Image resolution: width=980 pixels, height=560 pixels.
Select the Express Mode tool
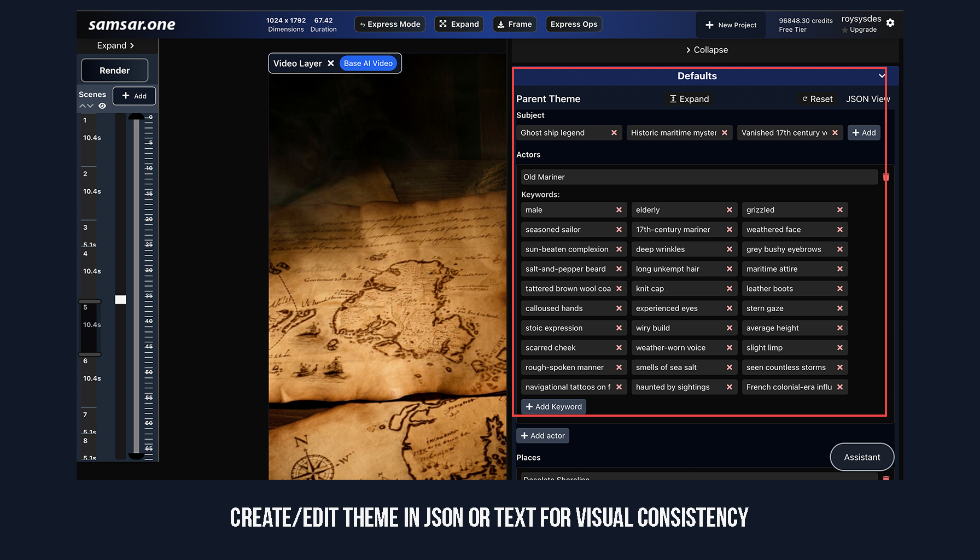(389, 24)
